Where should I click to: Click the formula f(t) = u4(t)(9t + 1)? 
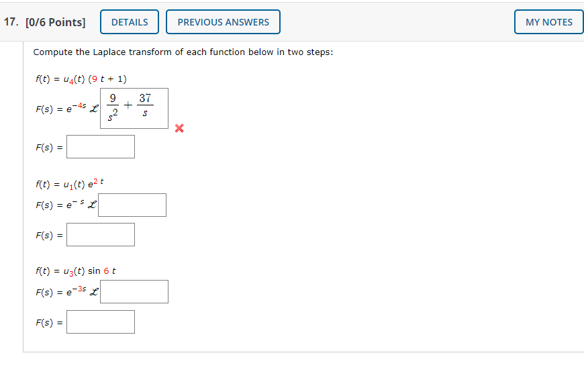(81, 79)
